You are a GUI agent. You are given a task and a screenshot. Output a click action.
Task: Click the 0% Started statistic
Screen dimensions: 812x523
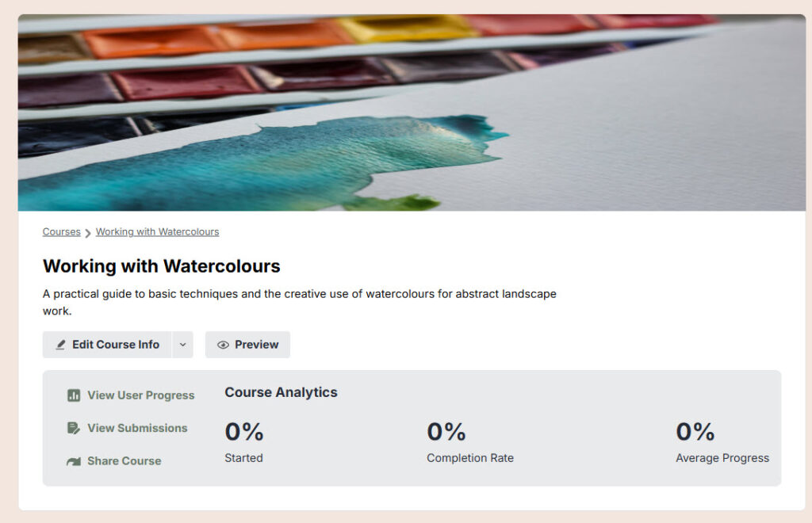[244, 432]
